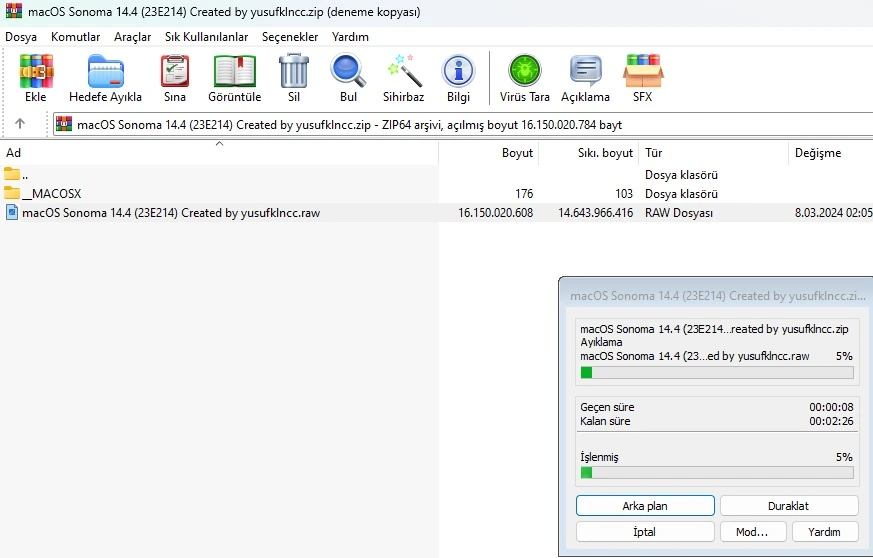873x558 pixels.
Task: Launch the Sihirbaz wizard icon
Action: click(x=404, y=71)
